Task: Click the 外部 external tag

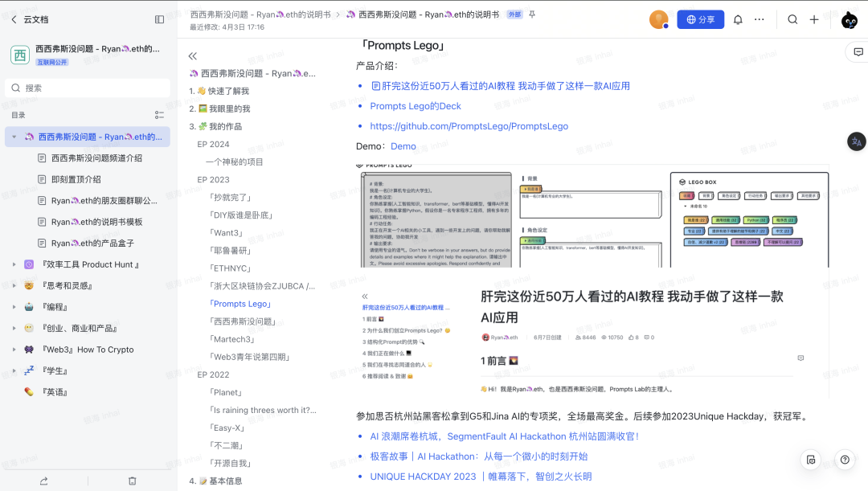Action: click(515, 14)
